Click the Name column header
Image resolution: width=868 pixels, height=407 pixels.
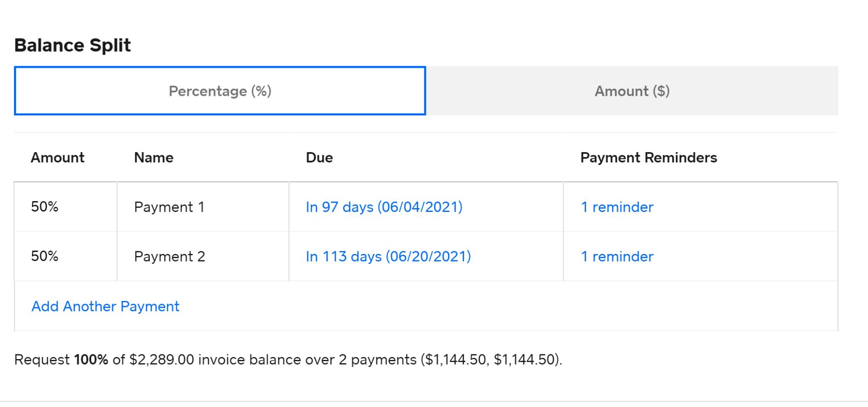click(154, 157)
